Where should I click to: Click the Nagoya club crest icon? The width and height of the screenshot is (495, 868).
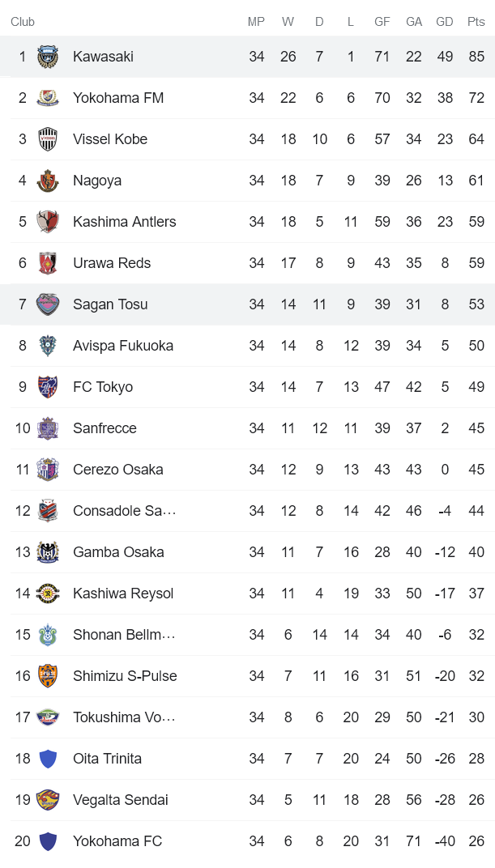click(48, 181)
